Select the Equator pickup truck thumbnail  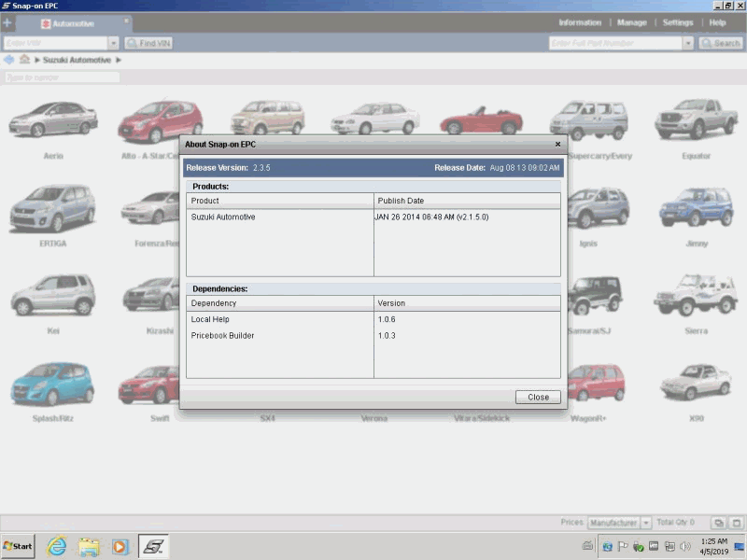696,119
